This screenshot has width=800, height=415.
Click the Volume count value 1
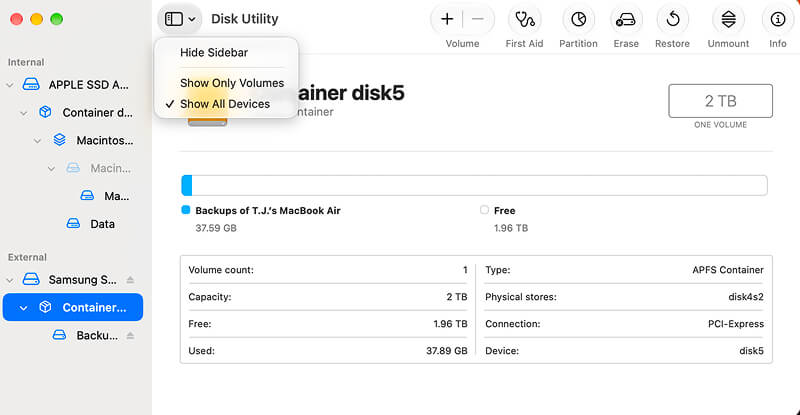click(x=465, y=270)
